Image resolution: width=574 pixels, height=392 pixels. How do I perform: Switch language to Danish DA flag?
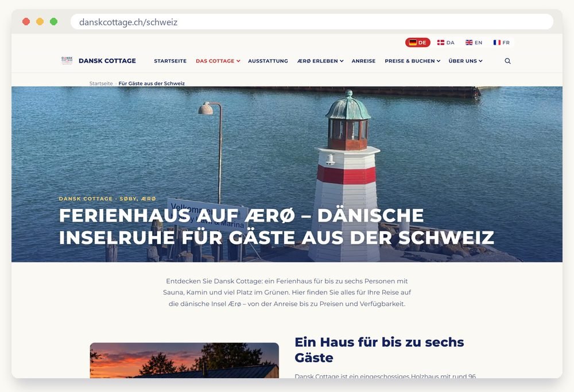pyautogui.click(x=445, y=42)
